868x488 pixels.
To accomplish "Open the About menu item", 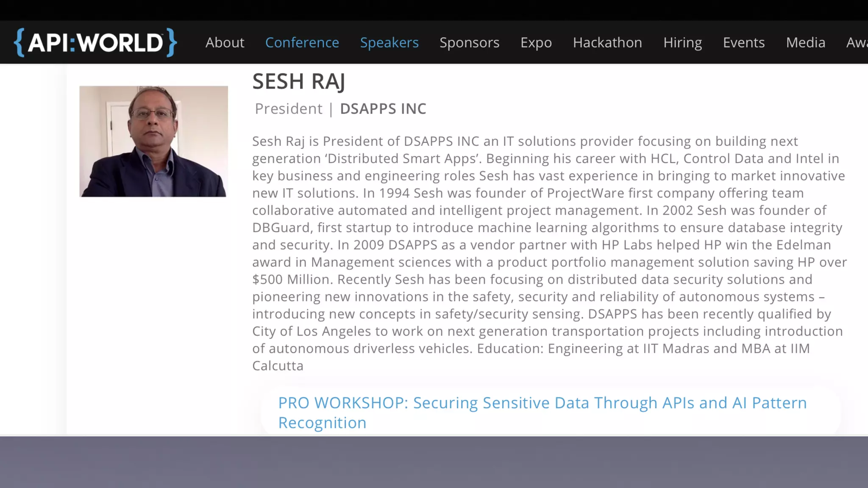I will (x=225, y=42).
